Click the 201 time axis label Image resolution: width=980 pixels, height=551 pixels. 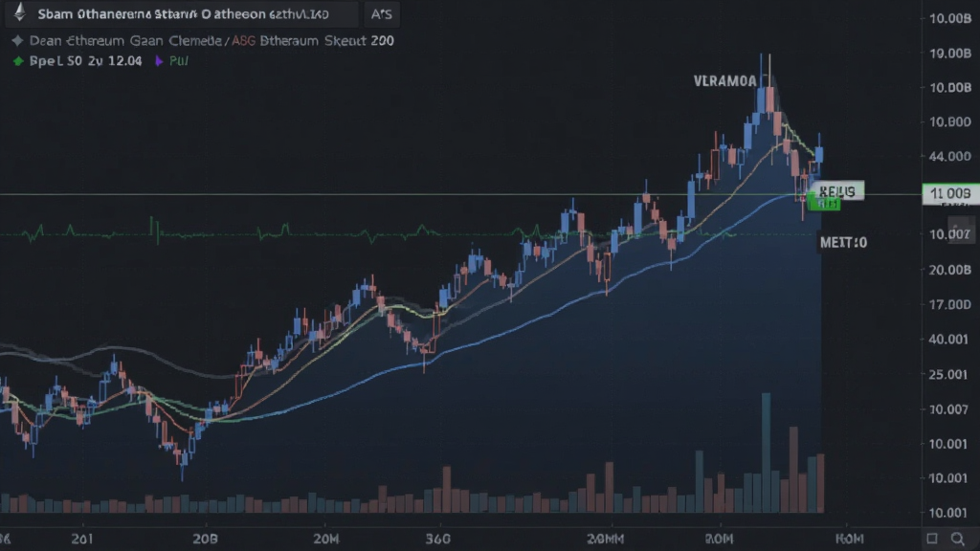point(82,539)
